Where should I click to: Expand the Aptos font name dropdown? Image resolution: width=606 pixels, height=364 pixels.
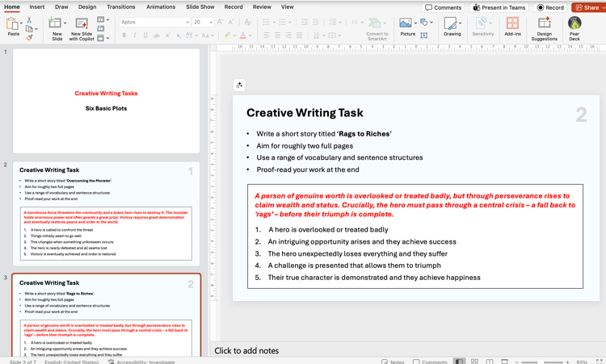pos(186,23)
